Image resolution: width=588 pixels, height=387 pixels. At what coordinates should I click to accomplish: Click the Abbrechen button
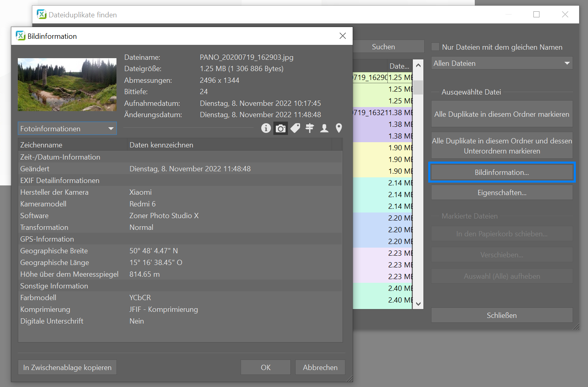(x=320, y=368)
